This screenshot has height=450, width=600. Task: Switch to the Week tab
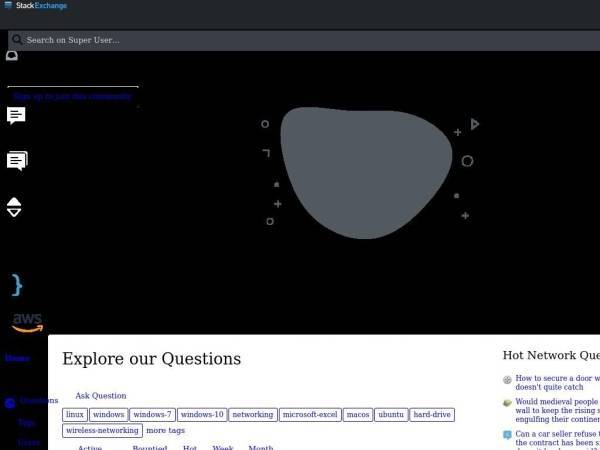[x=223, y=447]
